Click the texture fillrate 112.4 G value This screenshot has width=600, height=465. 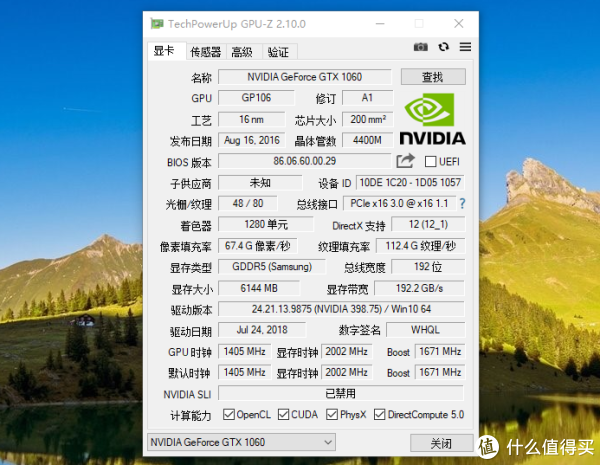[x=421, y=246]
